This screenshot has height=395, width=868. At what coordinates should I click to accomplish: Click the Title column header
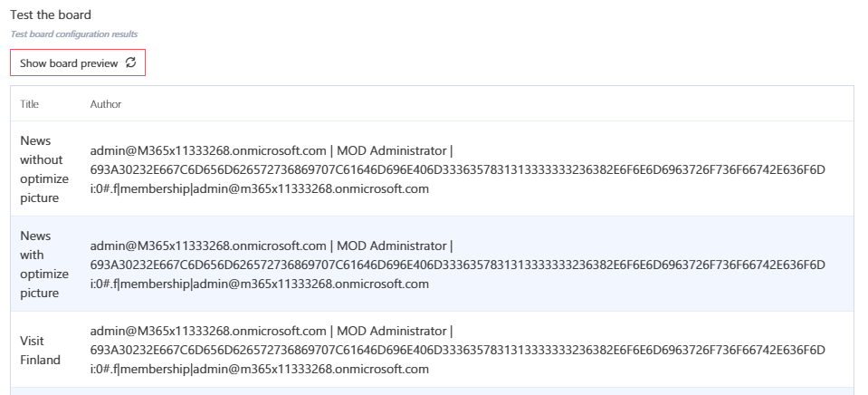tap(30, 104)
